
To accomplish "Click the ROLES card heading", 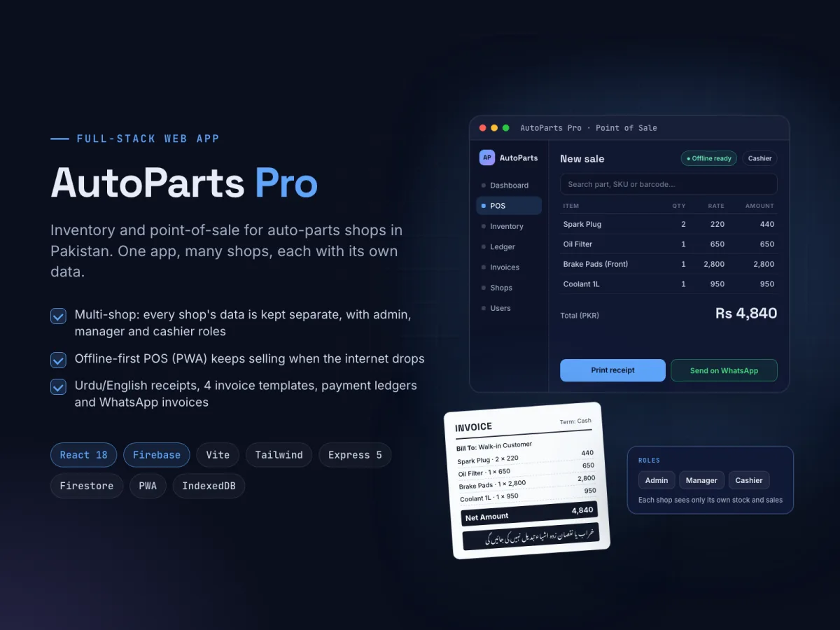I will click(x=649, y=461).
